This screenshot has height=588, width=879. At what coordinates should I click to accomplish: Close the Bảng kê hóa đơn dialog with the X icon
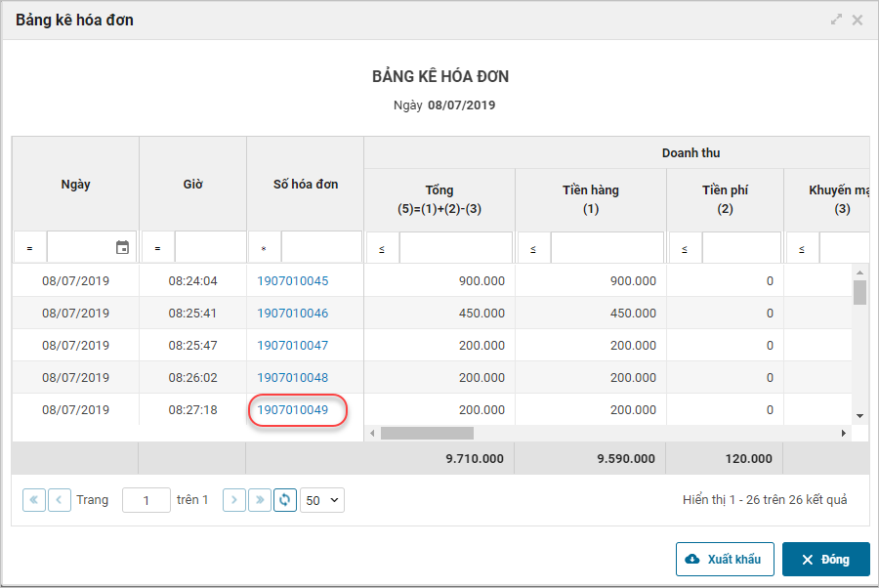coord(858,21)
